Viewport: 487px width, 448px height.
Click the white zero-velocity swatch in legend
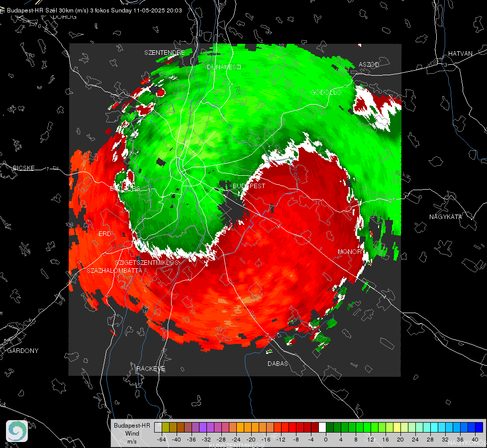(322, 427)
